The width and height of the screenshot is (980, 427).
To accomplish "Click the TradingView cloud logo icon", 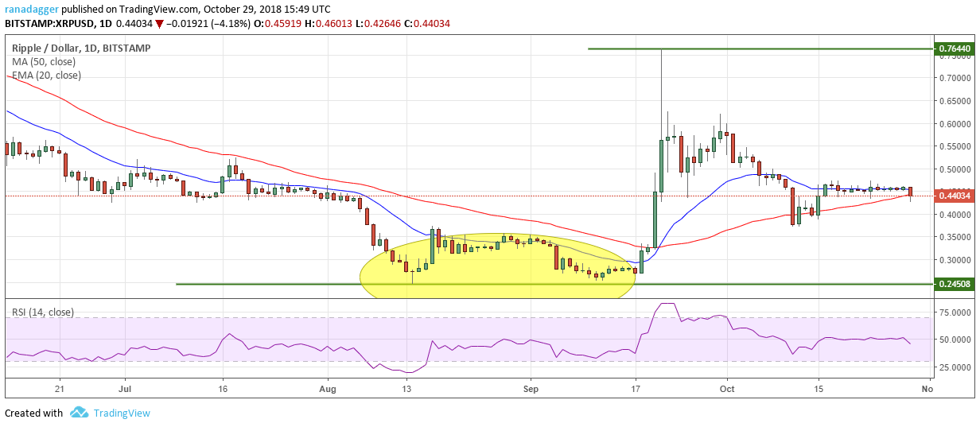I will click(x=79, y=413).
